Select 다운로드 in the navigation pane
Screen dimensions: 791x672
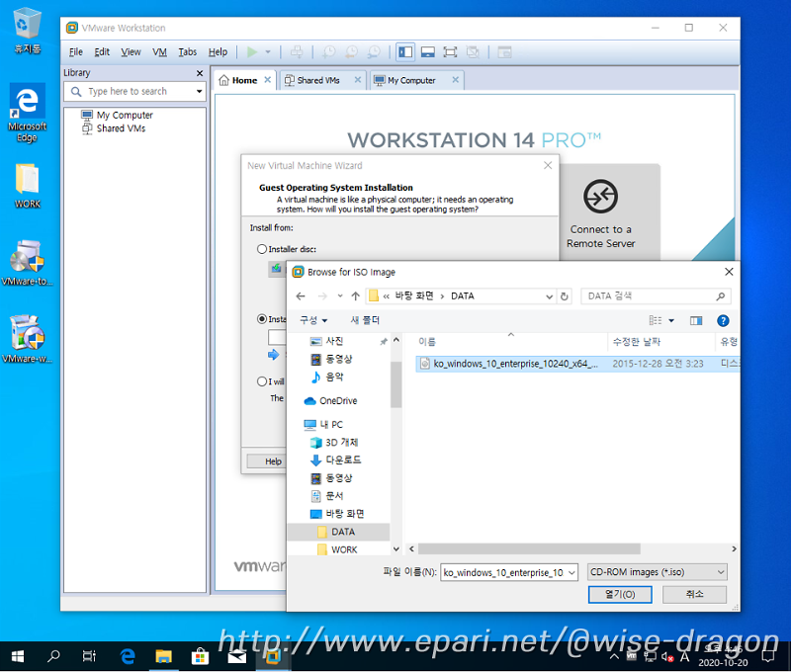point(335,460)
